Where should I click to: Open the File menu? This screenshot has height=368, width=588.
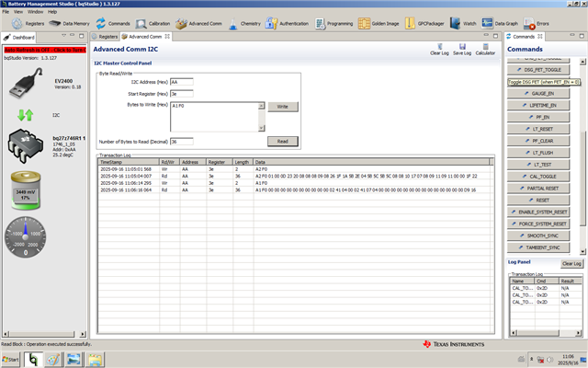point(6,12)
